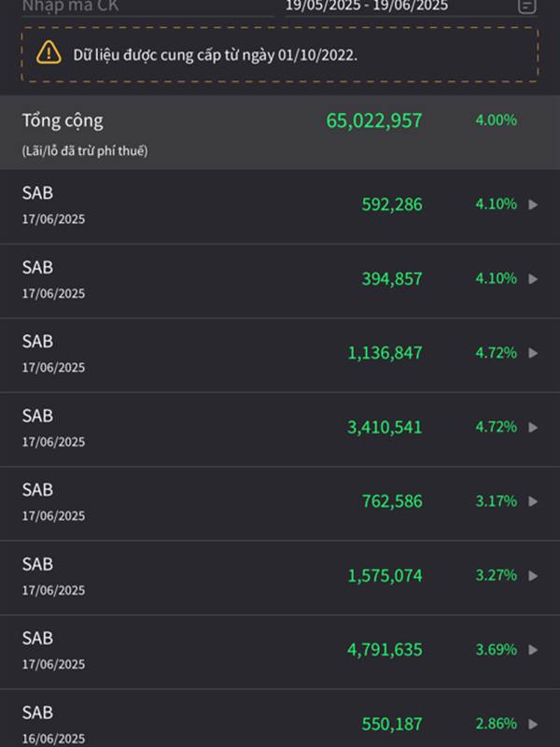Expand the SAB row with 1,136,847
Screen dimensions: 560x747
[x=533, y=353]
